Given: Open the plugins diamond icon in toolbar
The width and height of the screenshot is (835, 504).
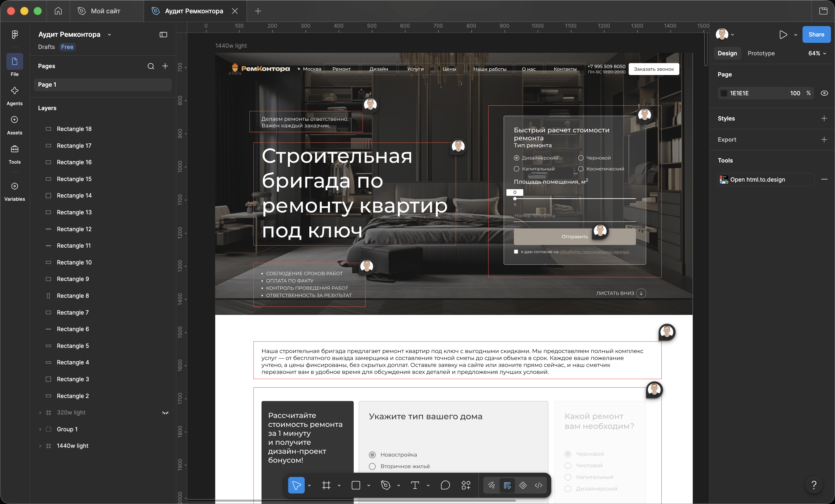Looking at the screenshot, I should click(x=523, y=485).
